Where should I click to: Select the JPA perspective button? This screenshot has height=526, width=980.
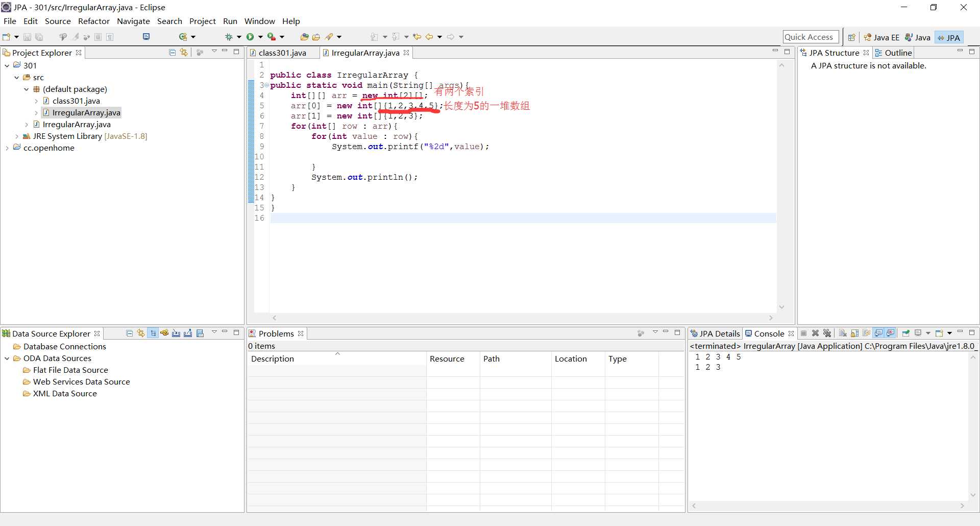tap(949, 37)
